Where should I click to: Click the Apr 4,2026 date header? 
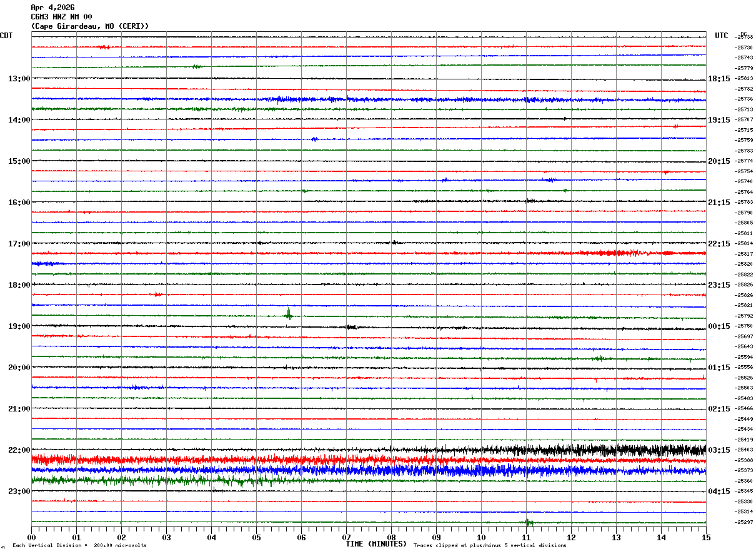coord(52,8)
